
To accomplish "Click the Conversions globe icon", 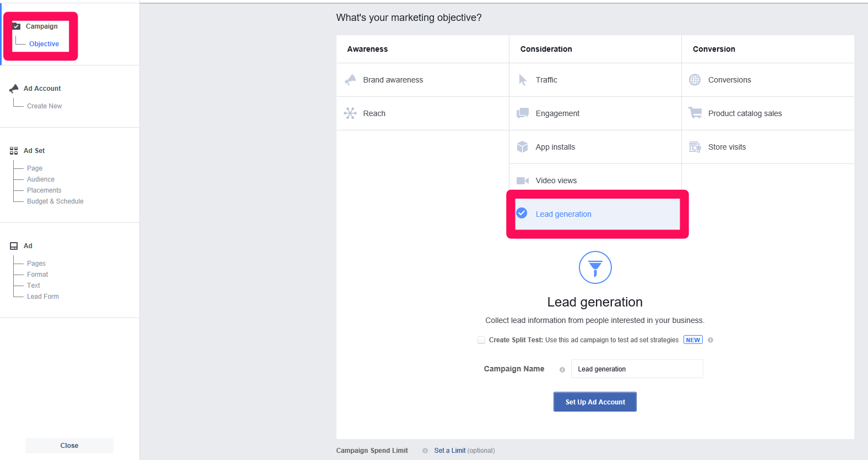I will click(x=695, y=80).
